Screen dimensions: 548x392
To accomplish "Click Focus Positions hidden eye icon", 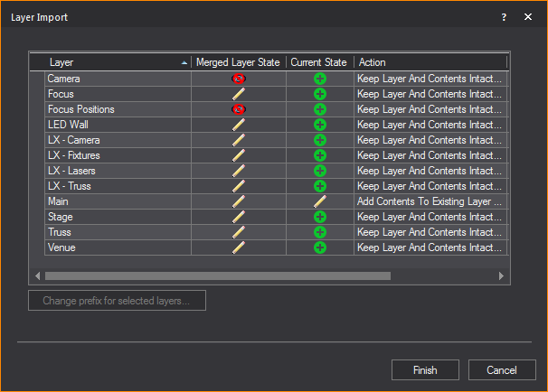I will tap(239, 109).
